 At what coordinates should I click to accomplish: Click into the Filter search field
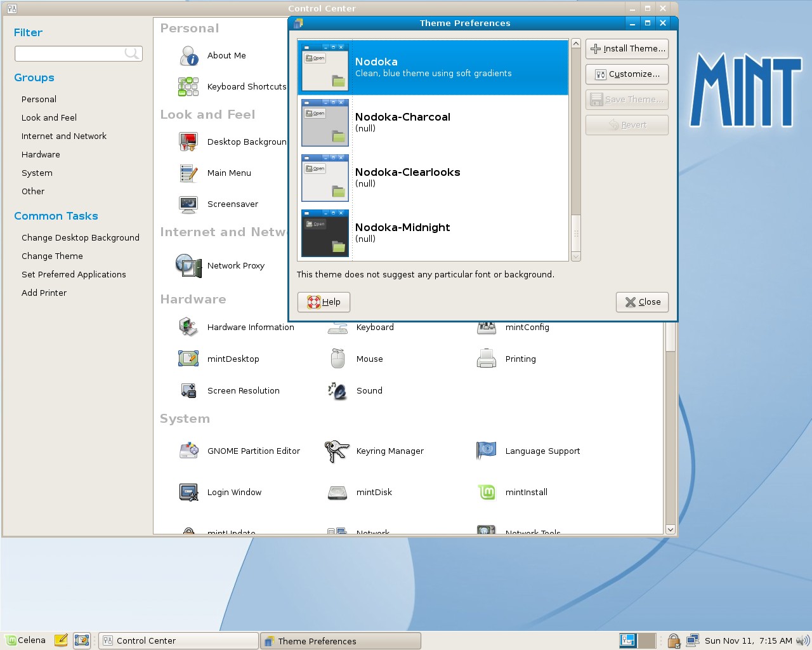pyautogui.click(x=70, y=53)
